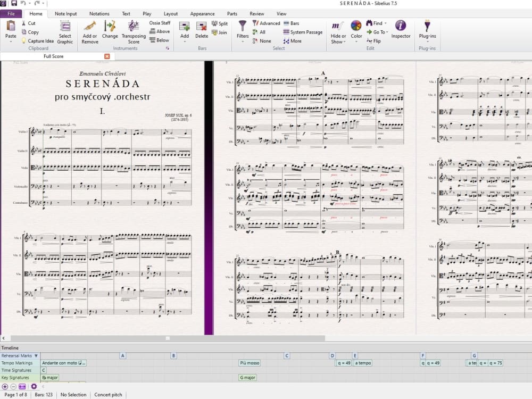Click the Concert pitch status entry
This screenshot has height=399, width=532.
pyautogui.click(x=108, y=395)
